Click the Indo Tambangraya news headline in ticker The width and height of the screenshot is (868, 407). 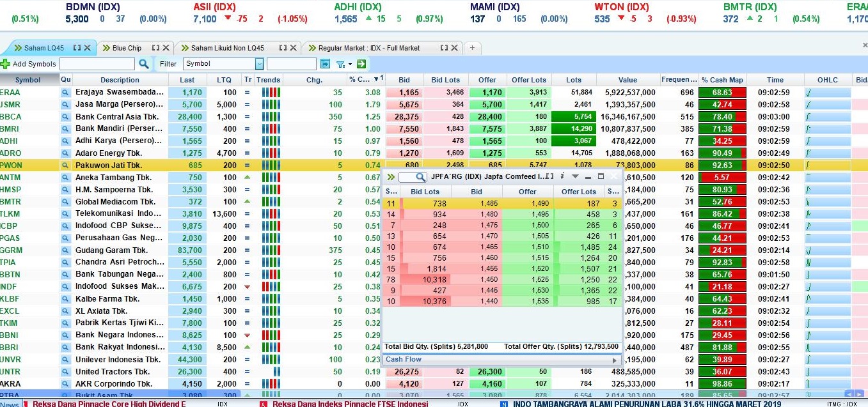point(649,404)
